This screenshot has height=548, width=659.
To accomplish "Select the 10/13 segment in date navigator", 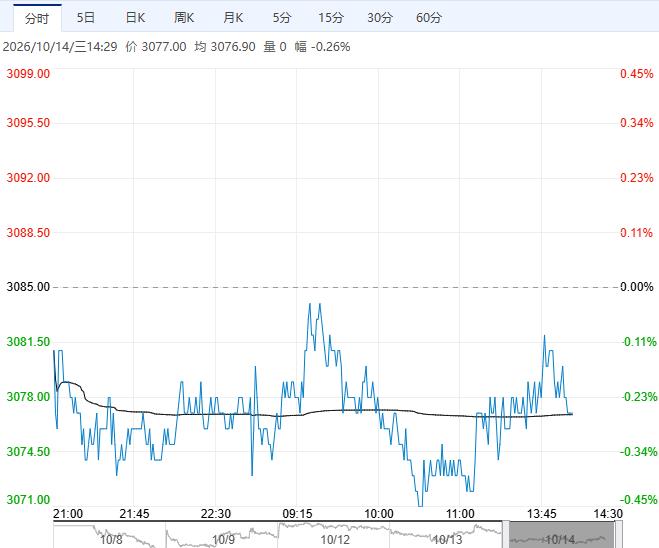I will (446, 535).
